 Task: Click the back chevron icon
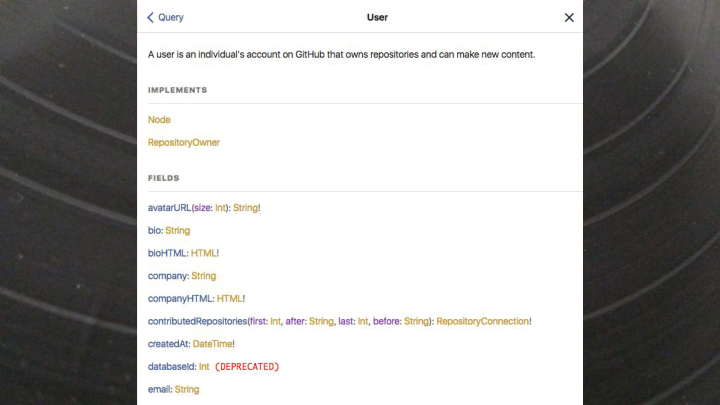tap(151, 17)
